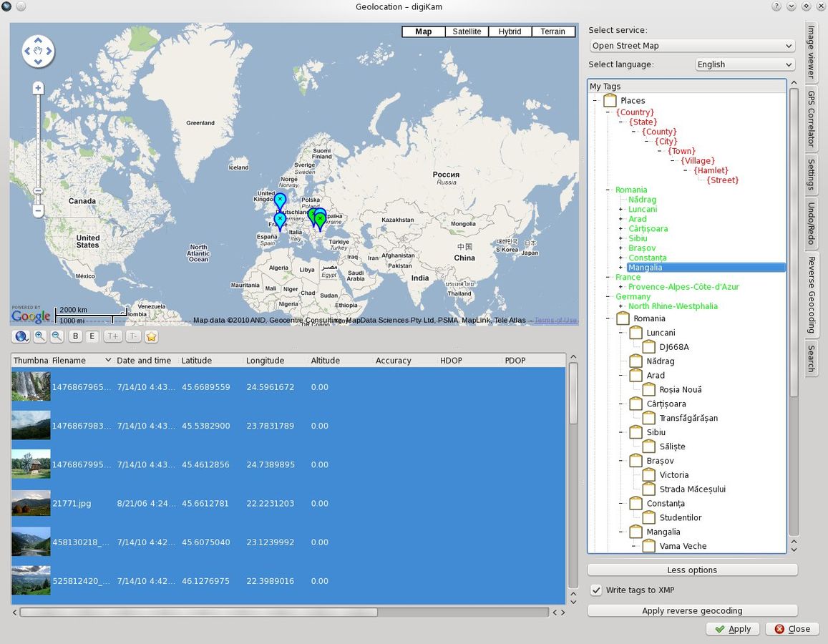Click the zoom-in magnifier below the map
The height and width of the screenshot is (644, 828).
click(x=40, y=336)
